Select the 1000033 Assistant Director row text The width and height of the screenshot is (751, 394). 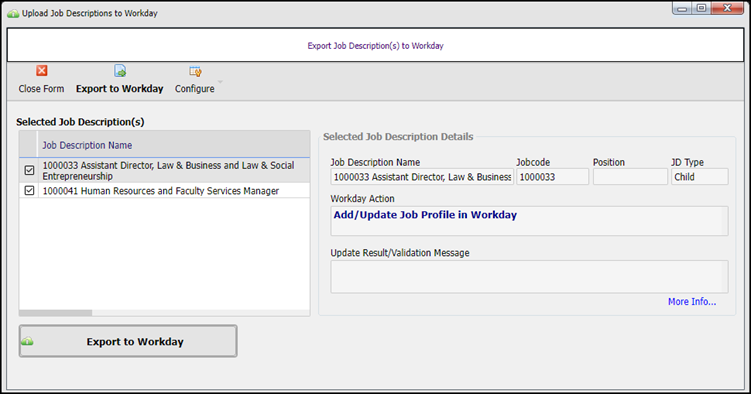tap(168, 170)
